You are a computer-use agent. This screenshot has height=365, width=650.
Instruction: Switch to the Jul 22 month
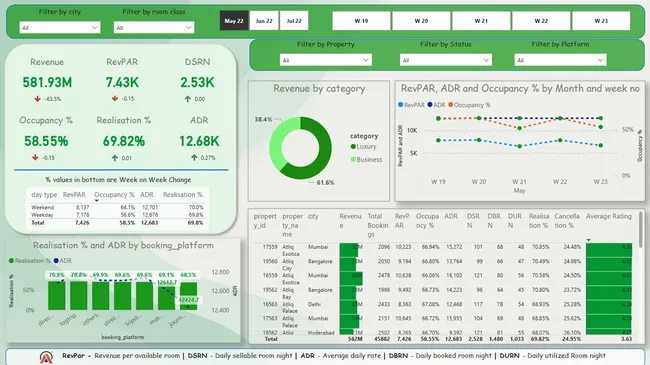(294, 21)
